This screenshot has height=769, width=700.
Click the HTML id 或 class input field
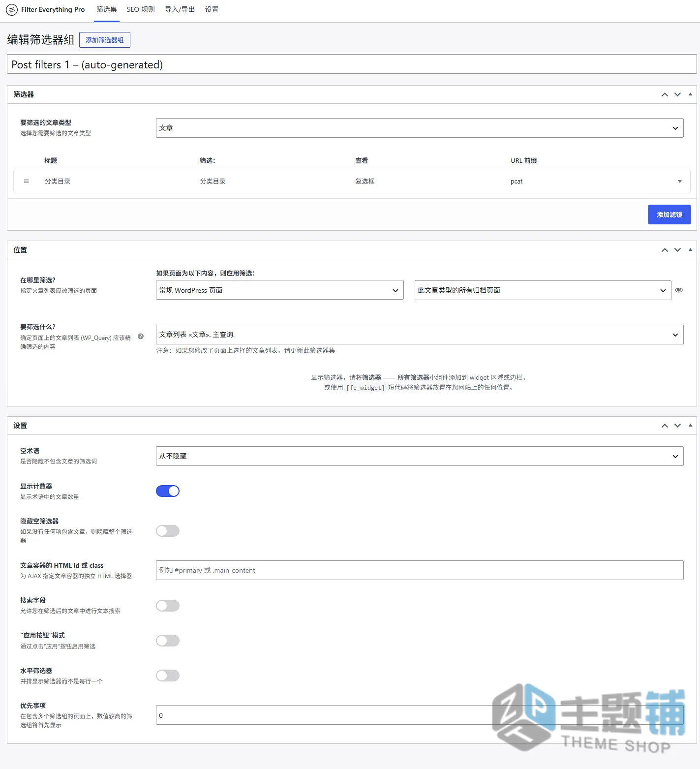pos(420,570)
